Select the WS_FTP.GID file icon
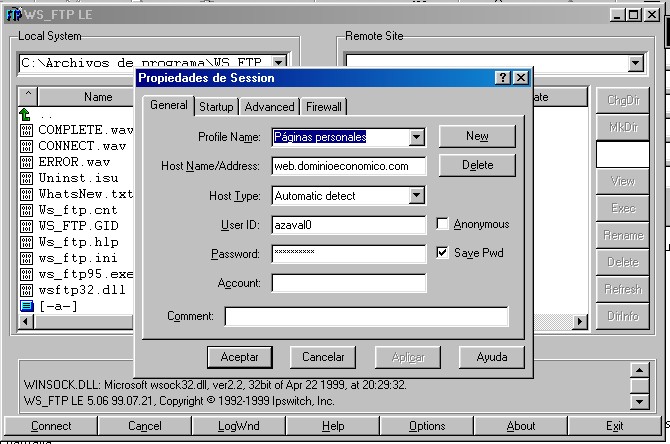The image size is (670, 444). 26,226
